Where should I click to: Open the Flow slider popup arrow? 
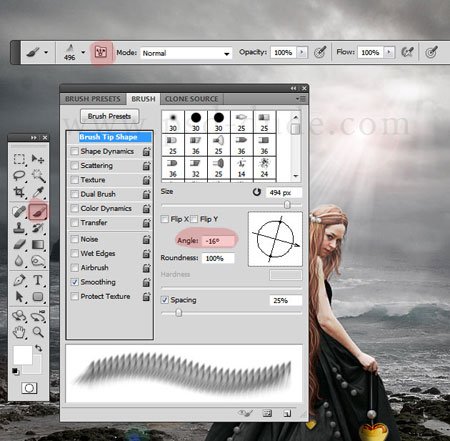[x=389, y=52]
